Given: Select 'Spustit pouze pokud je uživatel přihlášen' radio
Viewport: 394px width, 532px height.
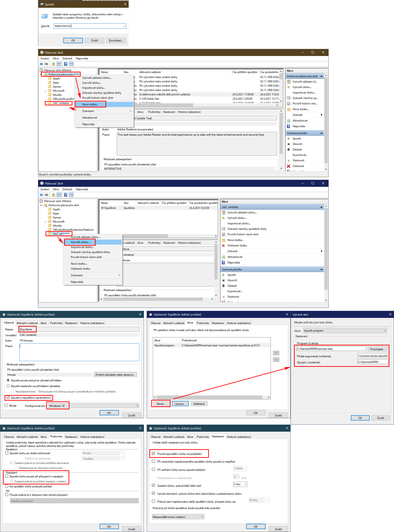Looking at the screenshot, I should (8, 380).
